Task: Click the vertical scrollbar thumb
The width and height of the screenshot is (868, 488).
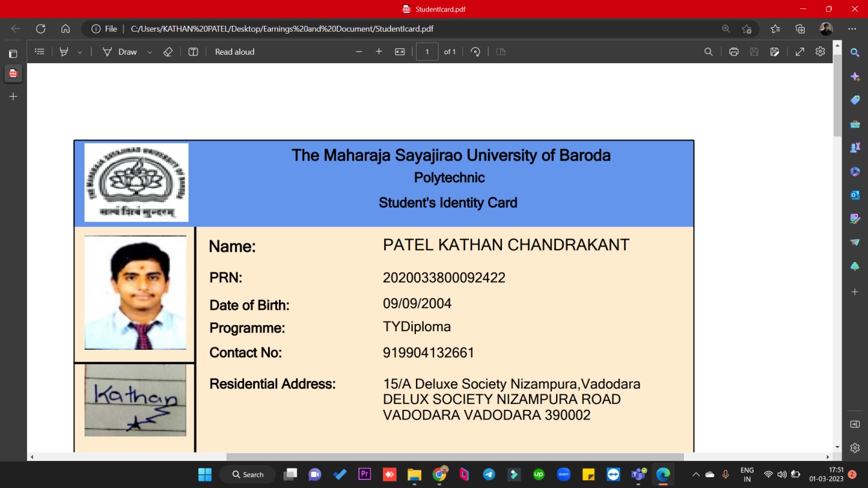Action: (838, 95)
